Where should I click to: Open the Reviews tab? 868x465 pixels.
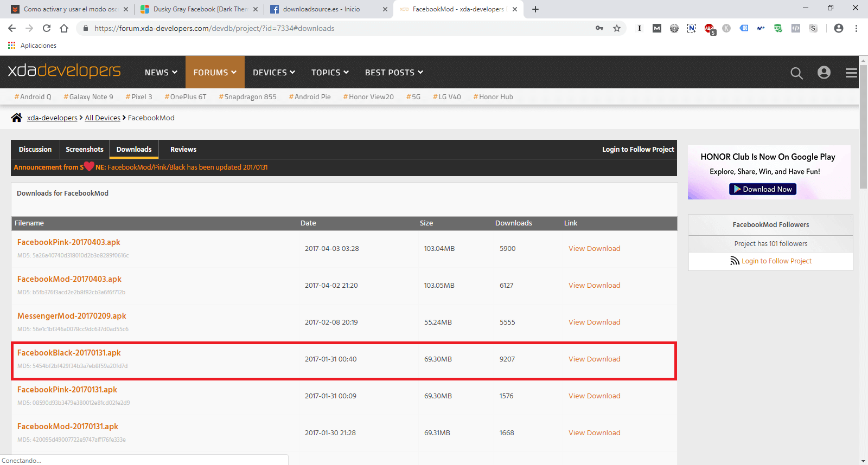coord(183,149)
